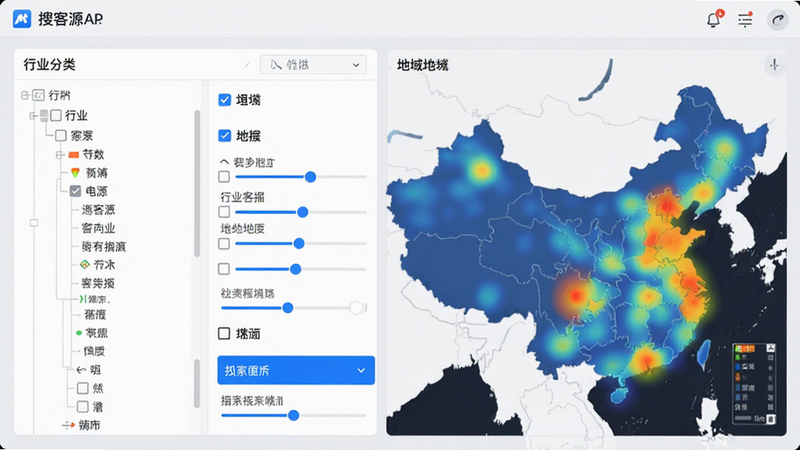Click the Xinjiang yellow hotspot on the map
The image size is (800, 450).
(x=481, y=170)
